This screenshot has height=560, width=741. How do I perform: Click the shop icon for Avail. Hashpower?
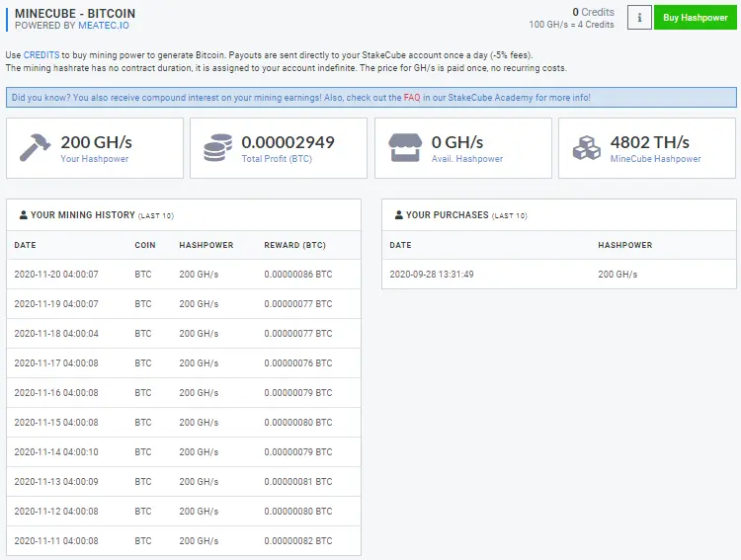[x=405, y=147]
